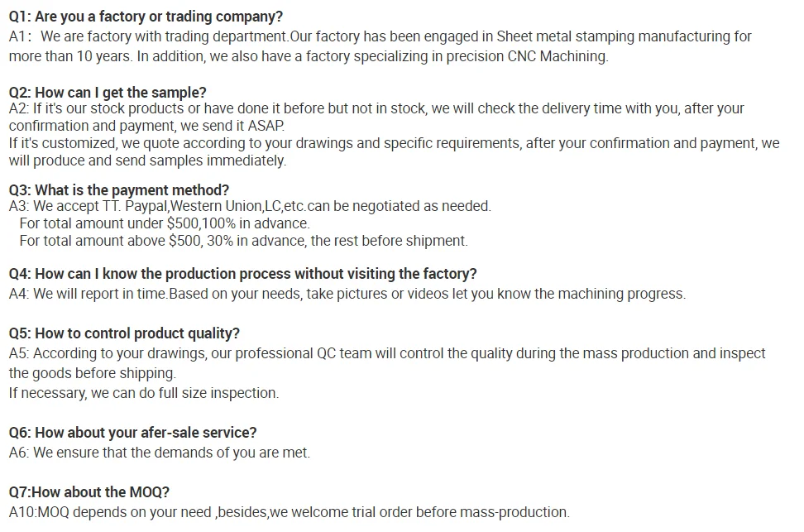The width and height of the screenshot is (804, 532).
Task: Click the Q1 factory or trading company heading
Action: pos(146,17)
